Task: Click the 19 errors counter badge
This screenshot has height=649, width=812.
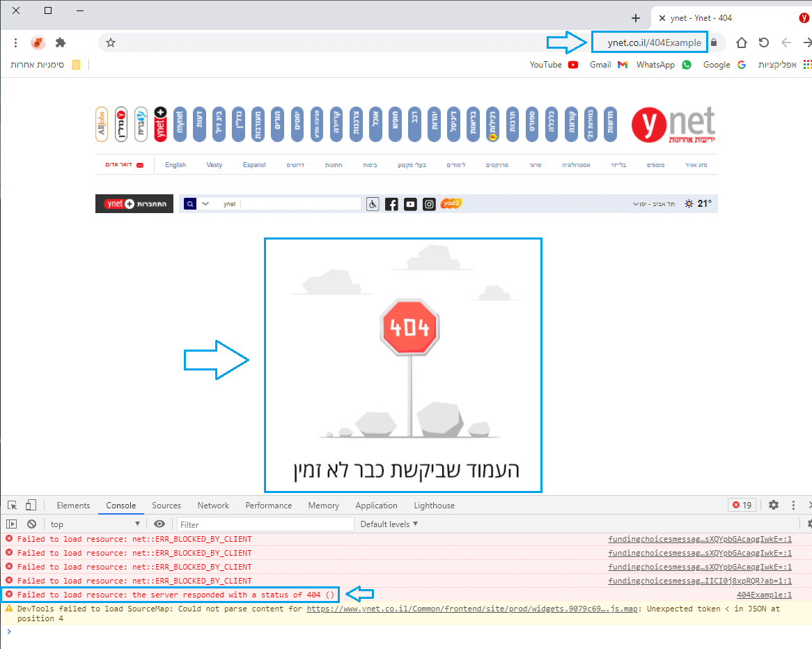Action: pos(742,505)
